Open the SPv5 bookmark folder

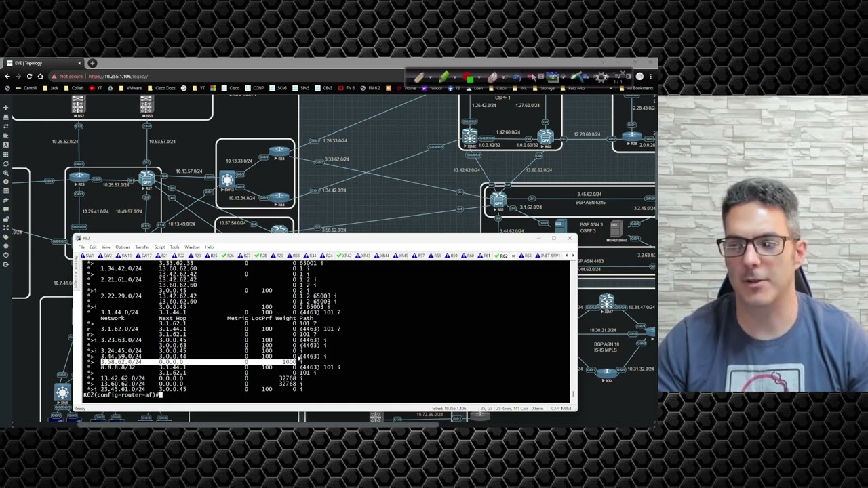tap(300, 88)
